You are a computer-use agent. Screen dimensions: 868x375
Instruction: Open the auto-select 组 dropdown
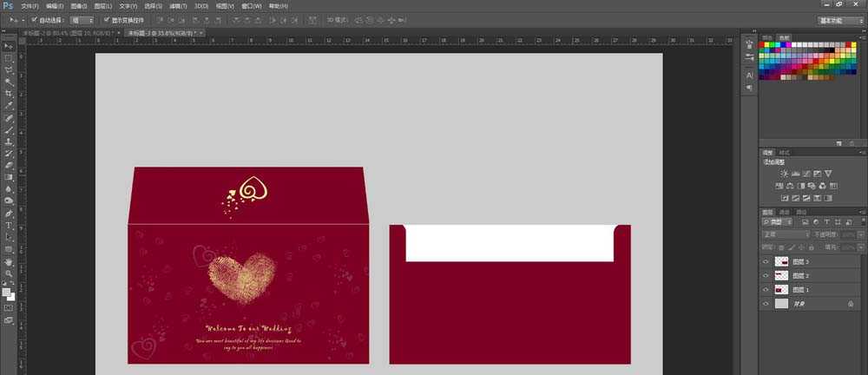(x=82, y=19)
